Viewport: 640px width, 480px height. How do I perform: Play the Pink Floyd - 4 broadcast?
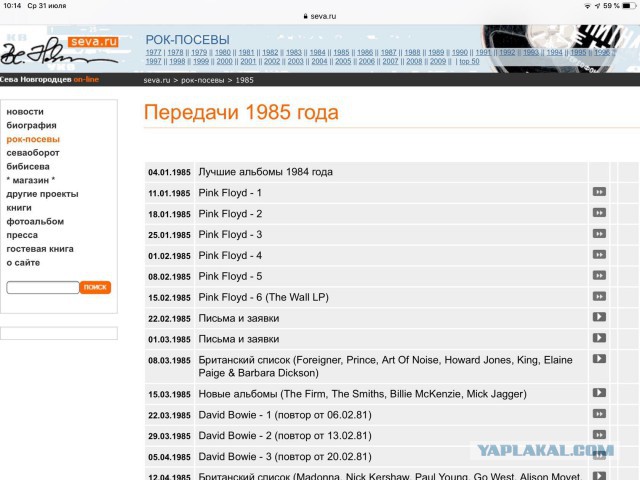point(599,255)
